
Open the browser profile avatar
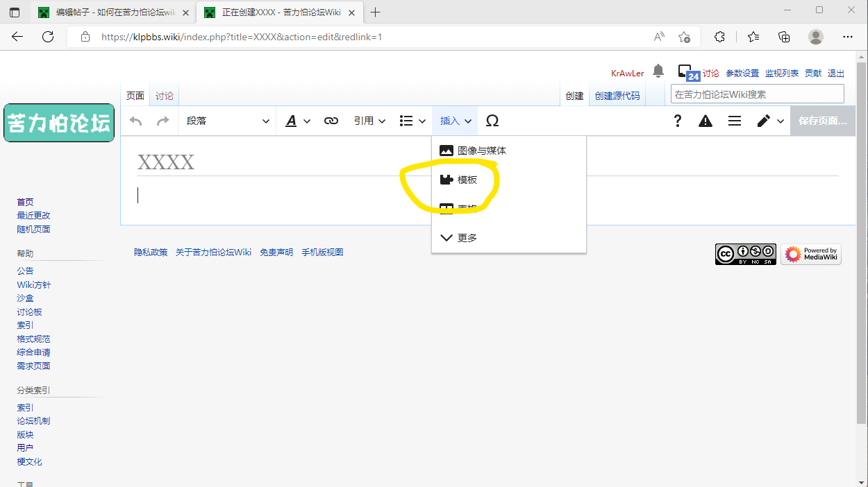click(x=816, y=37)
